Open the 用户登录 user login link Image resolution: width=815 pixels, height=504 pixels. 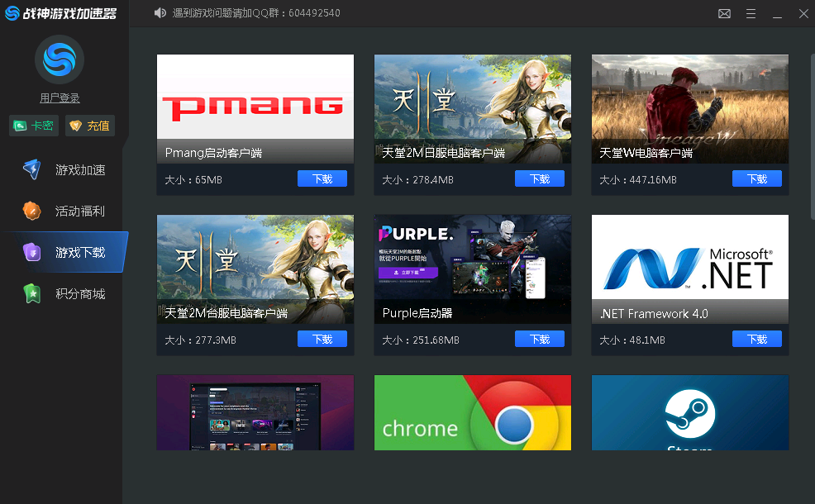(60, 97)
